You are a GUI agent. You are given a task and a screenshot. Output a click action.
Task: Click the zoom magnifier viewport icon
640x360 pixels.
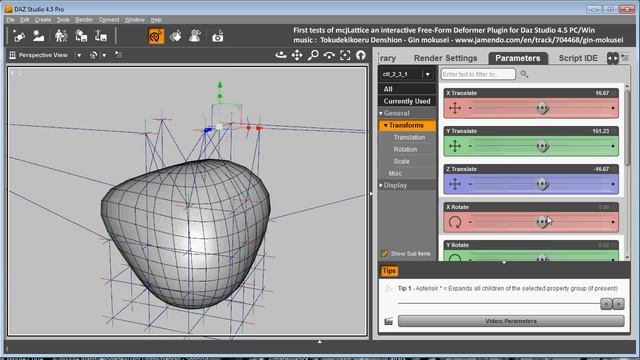pyautogui.click(x=313, y=55)
